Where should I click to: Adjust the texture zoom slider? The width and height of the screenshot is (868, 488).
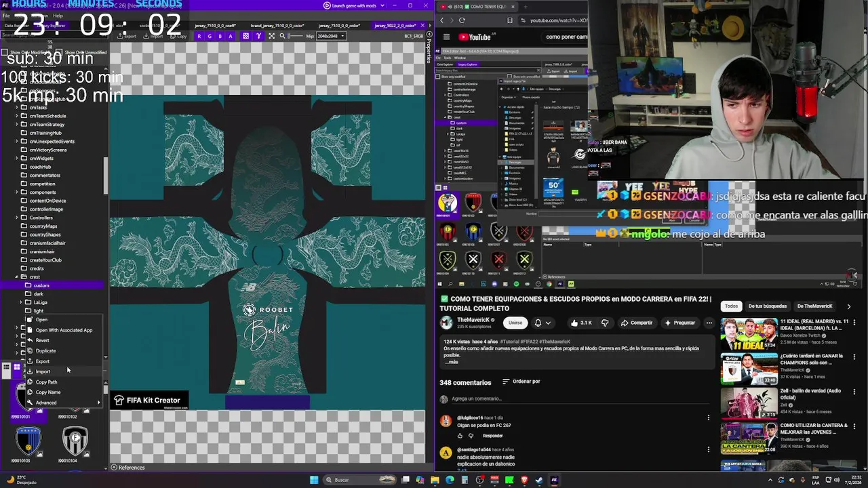click(297, 36)
